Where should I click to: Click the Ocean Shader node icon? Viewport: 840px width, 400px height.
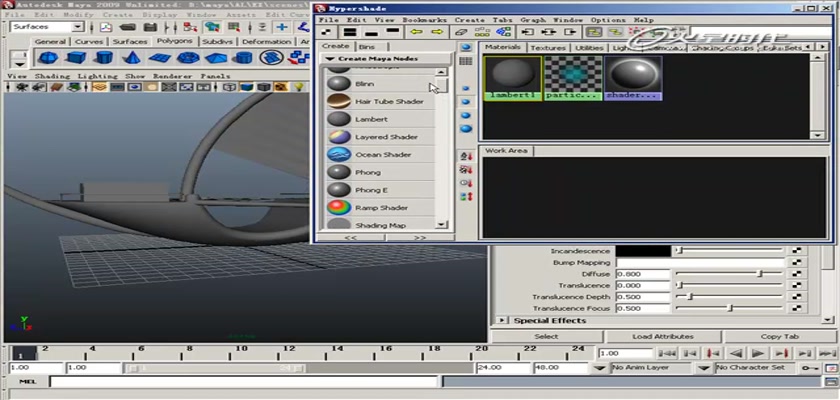click(x=339, y=155)
